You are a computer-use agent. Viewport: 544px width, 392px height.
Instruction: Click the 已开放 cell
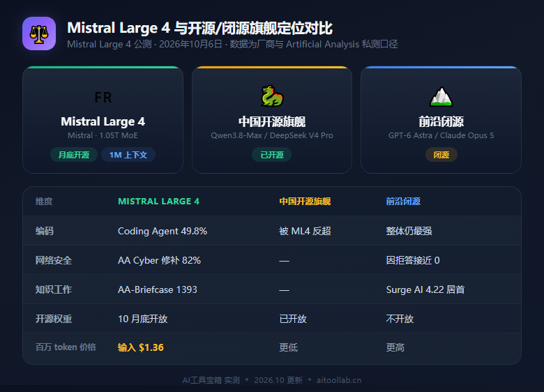(293, 319)
